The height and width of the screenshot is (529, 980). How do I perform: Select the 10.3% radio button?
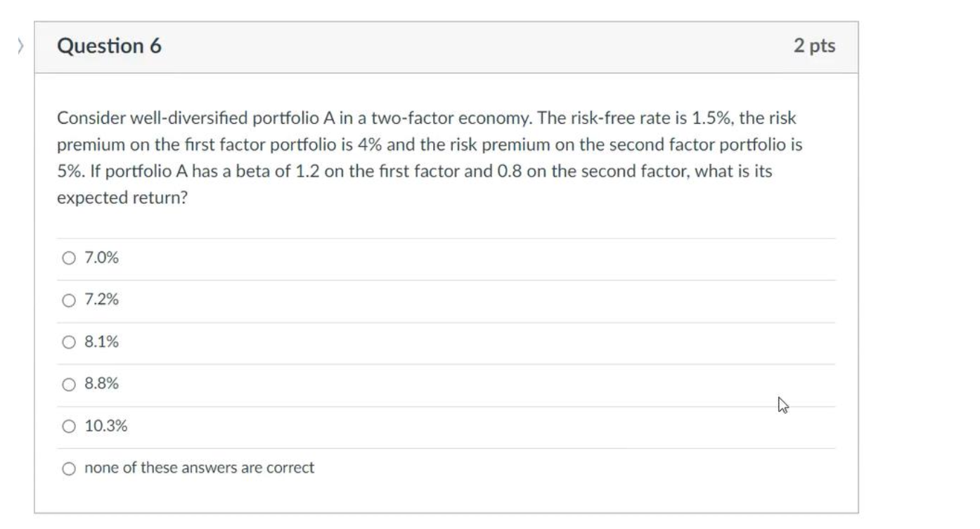coord(68,426)
